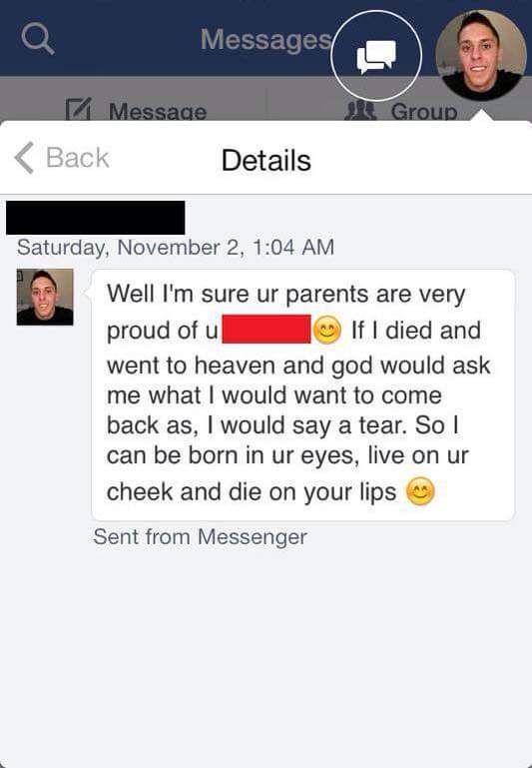The image size is (532, 768).
Task: Click the people icon next to Group
Action: (360, 111)
